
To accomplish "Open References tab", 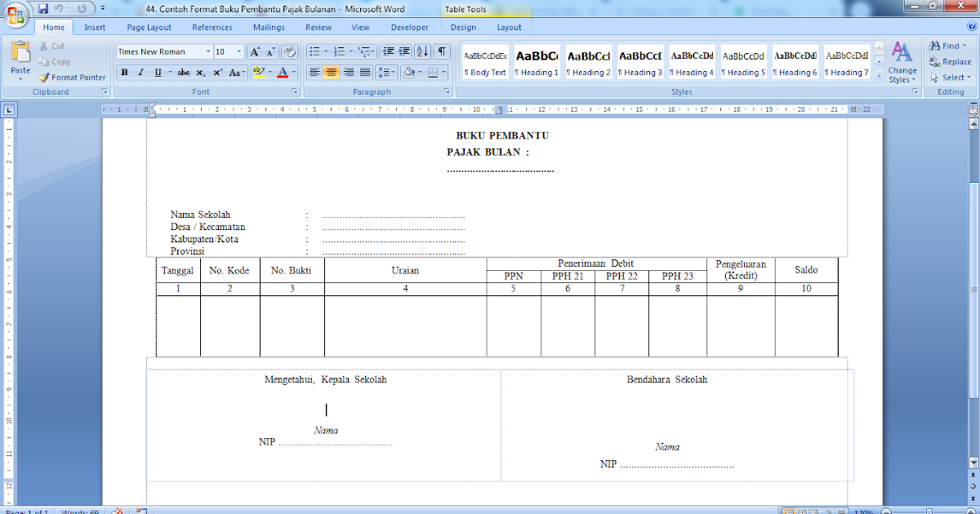I will pyautogui.click(x=212, y=27).
